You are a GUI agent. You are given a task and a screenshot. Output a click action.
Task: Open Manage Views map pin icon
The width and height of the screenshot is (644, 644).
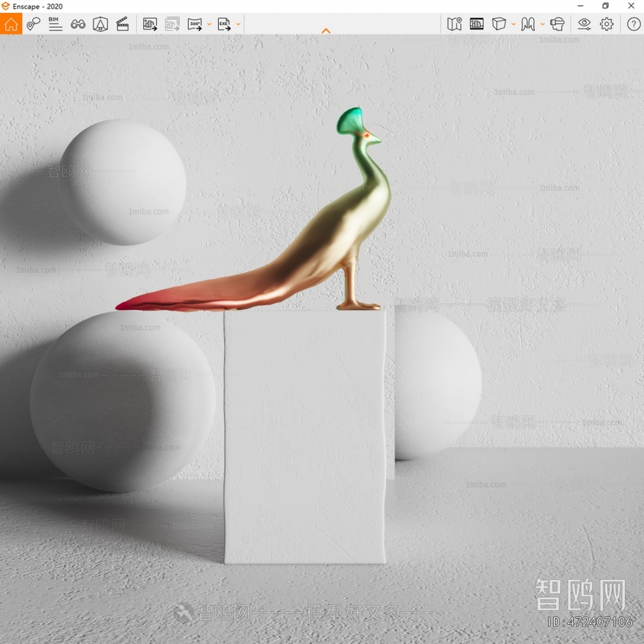click(33, 24)
